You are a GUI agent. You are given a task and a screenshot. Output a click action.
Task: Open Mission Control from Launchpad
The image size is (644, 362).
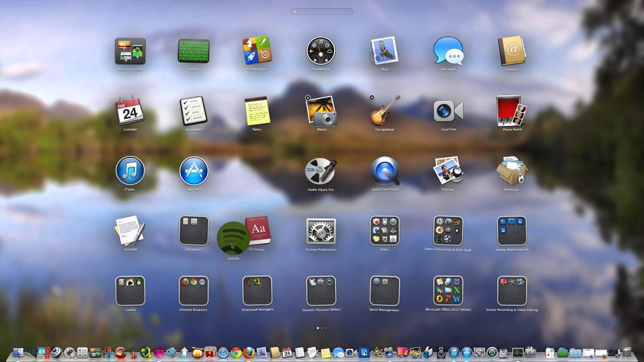pos(130,51)
